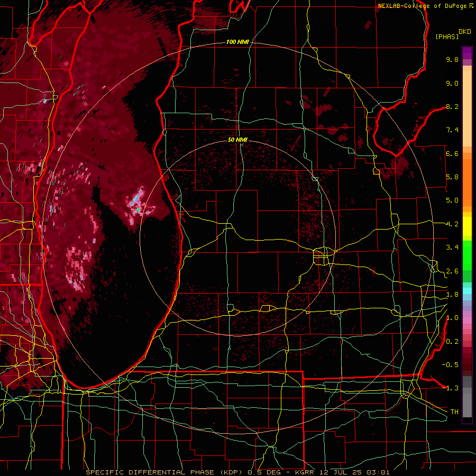Pick the yellow segment of the color bar
476x476 pixels.
point(467,226)
